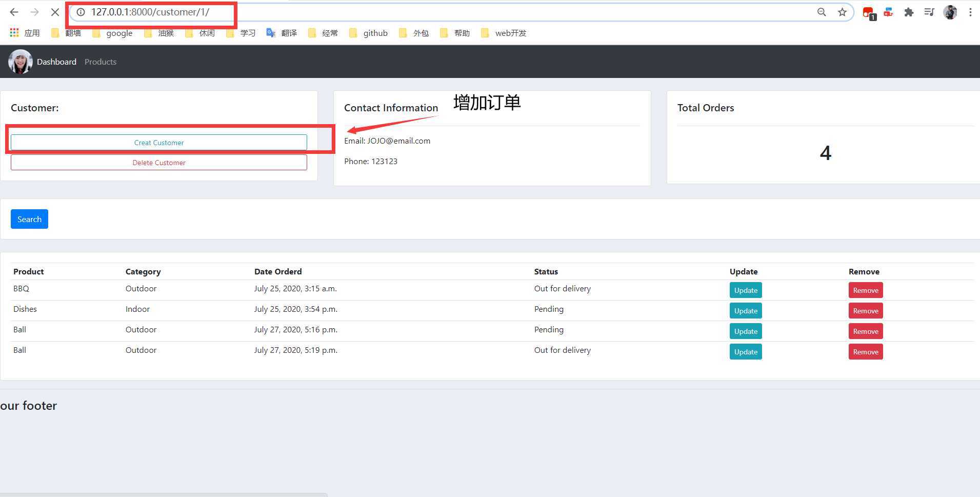
Task: Click the Status column header
Action: coord(546,271)
